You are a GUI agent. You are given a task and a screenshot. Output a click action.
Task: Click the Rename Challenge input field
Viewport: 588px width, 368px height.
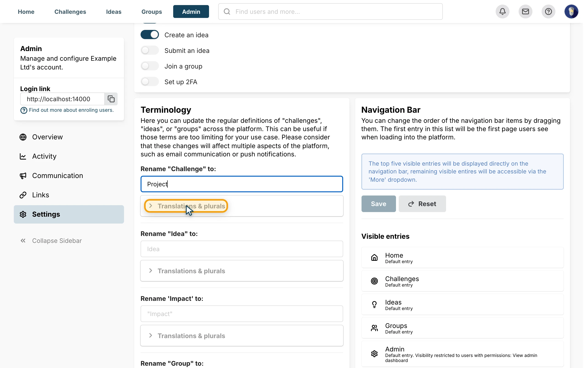242,184
